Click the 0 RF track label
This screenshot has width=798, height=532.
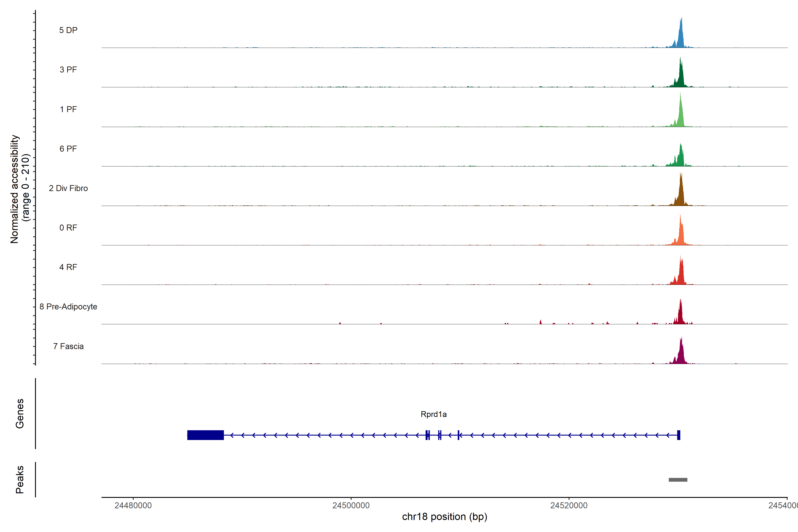(68, 228)
